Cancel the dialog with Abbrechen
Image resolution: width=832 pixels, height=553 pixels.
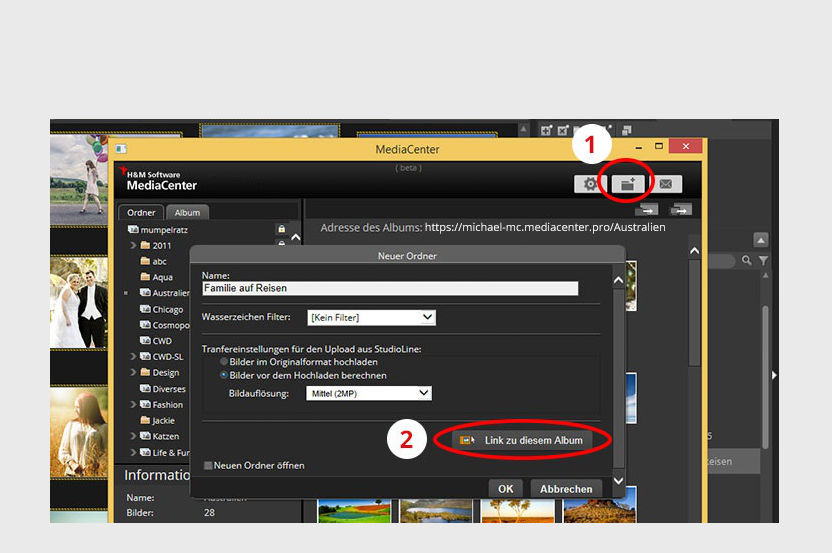pos(566,489)
